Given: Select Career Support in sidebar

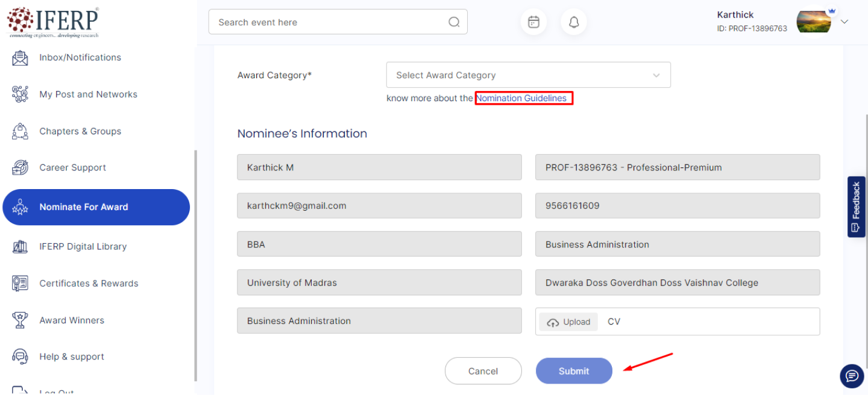Looking at the screenshot, I should click(72, 168).
